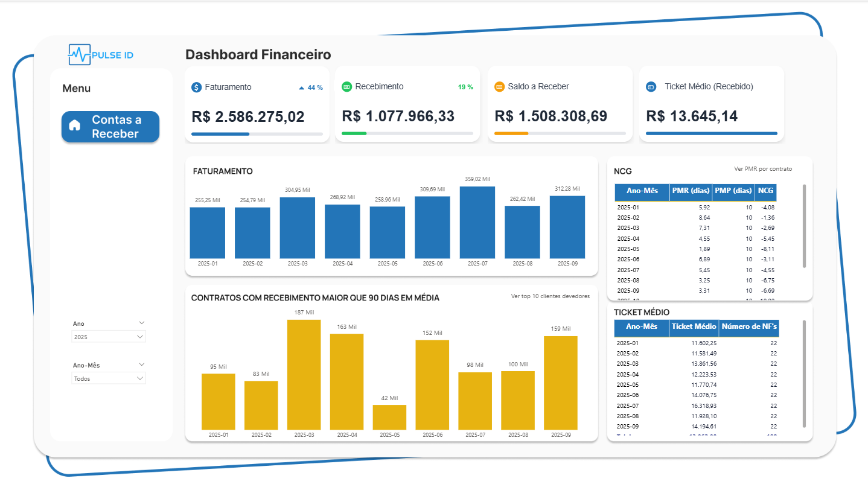868x490 pixels.
Task: Click the dollar icon on the Faturamento card
Action: pyautogui.click(x=196, y=87)
